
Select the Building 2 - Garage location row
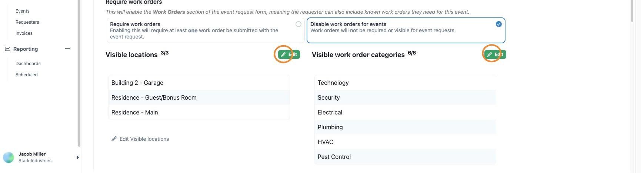[x=199, y=83]
